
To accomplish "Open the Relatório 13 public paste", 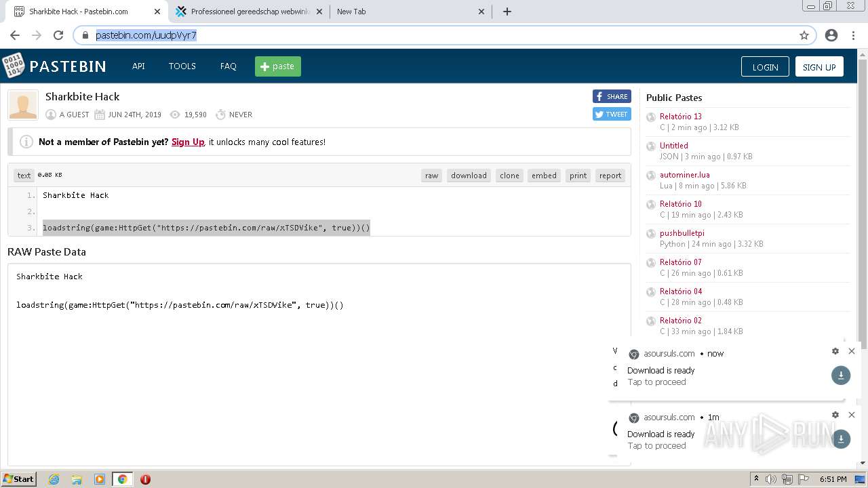I will 681,117.
